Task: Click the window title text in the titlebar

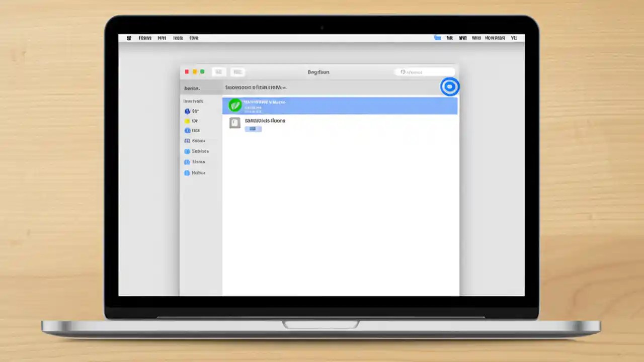Action: (x=318, y=72)
